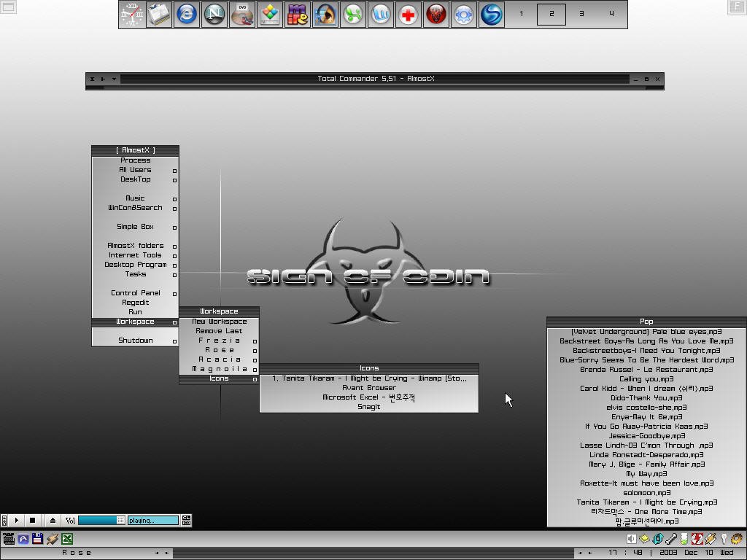Screen dimensions: 747x560
Task: Click the blue swirl S dock icon
Action: tap(491, 15)
